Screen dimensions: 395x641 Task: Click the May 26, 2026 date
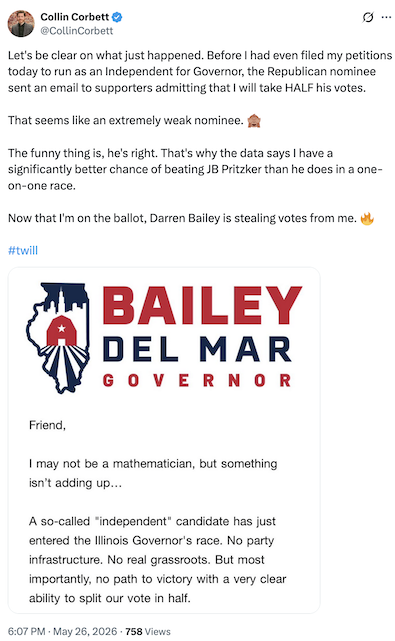pyautogui.click(x=85, y=631)
